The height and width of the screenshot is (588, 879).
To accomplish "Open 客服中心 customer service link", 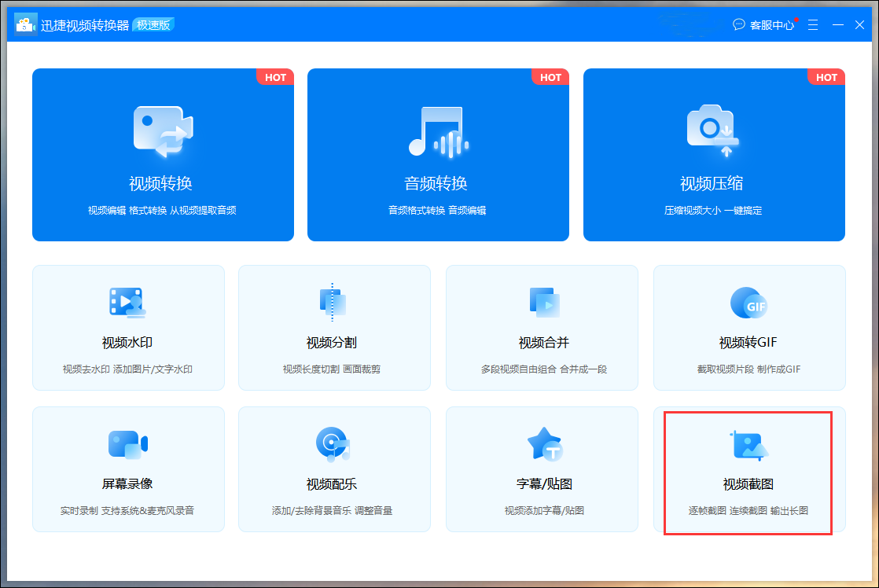I will tap(772, 25).
